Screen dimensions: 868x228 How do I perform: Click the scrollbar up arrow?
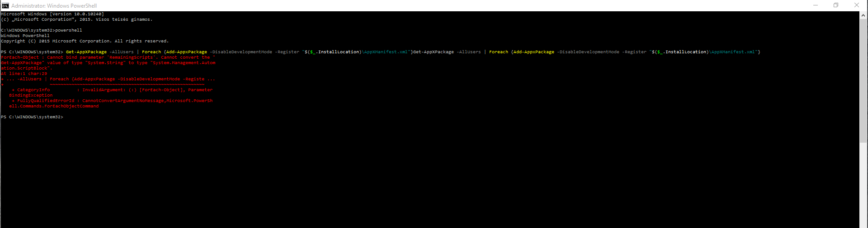point(863,15)
